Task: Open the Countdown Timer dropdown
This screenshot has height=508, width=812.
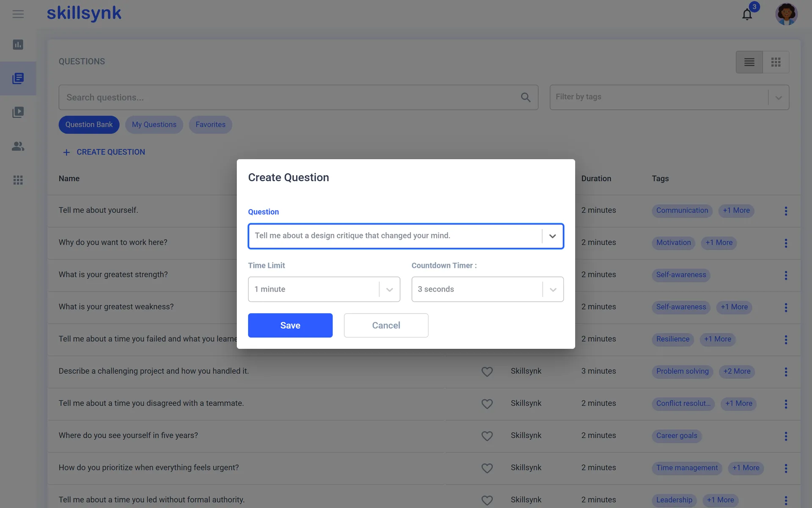Action: tap(487, 289)
